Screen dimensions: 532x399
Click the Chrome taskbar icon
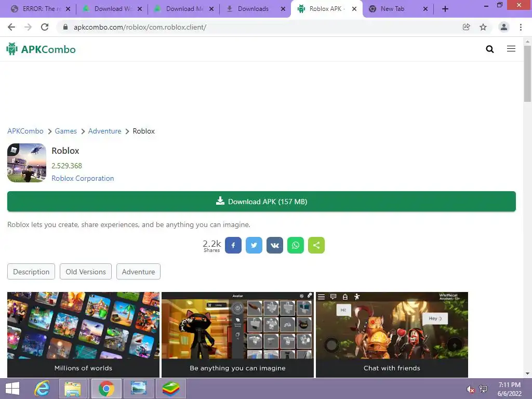click(107, 389)
